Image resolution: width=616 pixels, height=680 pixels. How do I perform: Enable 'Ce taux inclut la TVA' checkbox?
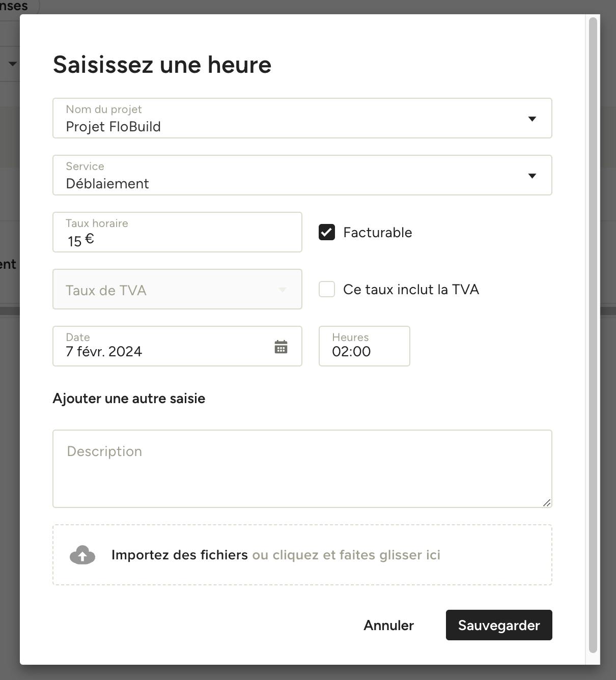327,289
